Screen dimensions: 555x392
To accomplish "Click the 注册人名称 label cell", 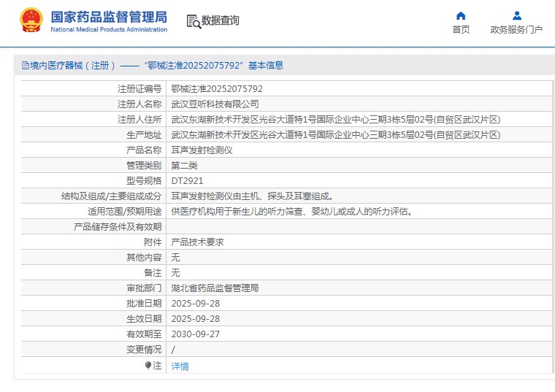I will [x=139, y=104].
